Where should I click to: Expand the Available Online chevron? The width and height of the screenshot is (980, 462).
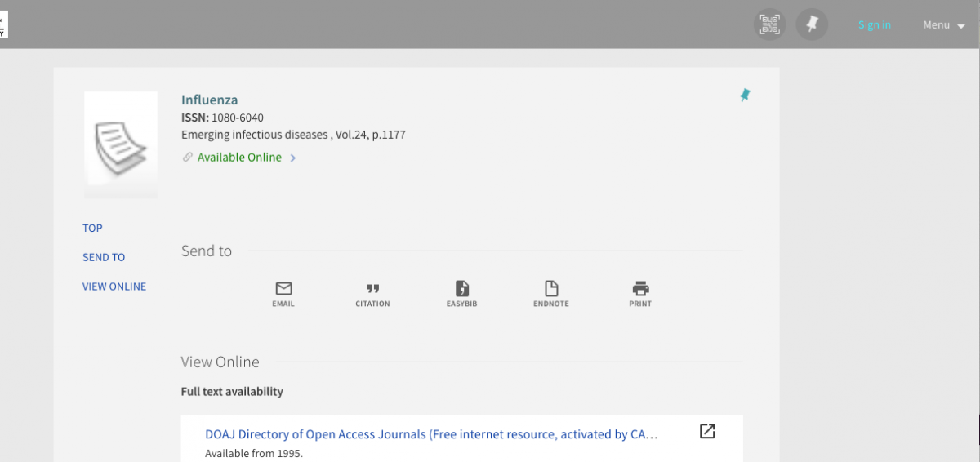(x=293, y=158)
